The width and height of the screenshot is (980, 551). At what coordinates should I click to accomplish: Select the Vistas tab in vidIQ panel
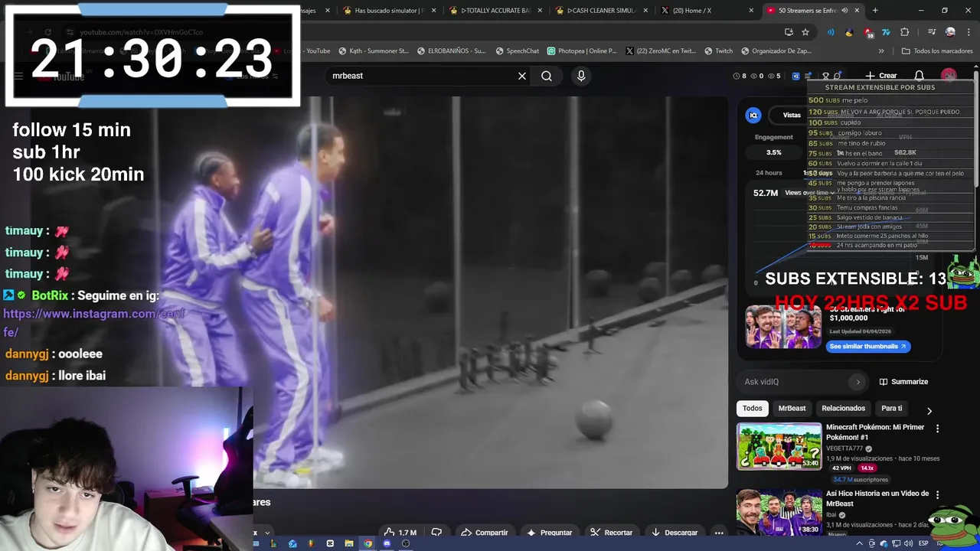pyautogui.click(x=792, y=115)
